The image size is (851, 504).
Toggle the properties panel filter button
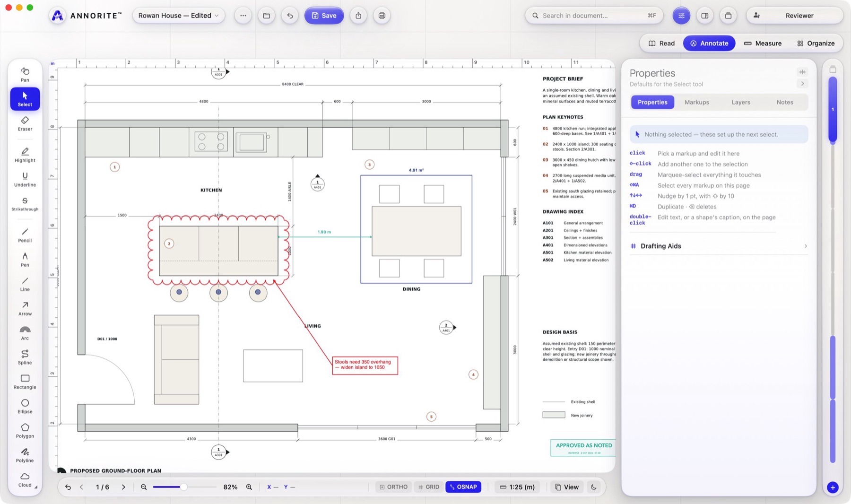[x=681, y=16]
